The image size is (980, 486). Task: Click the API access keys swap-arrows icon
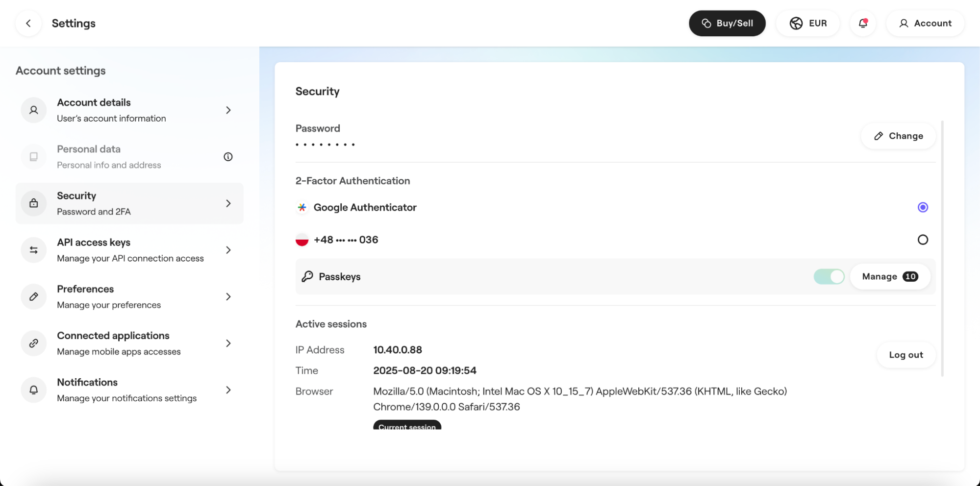tap(34, 250)
